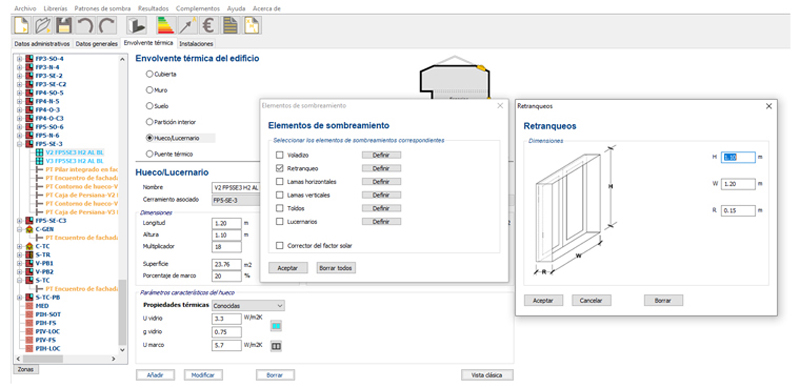Click the Modificar button
Screen dimensions: 800x388
(203, 375)
